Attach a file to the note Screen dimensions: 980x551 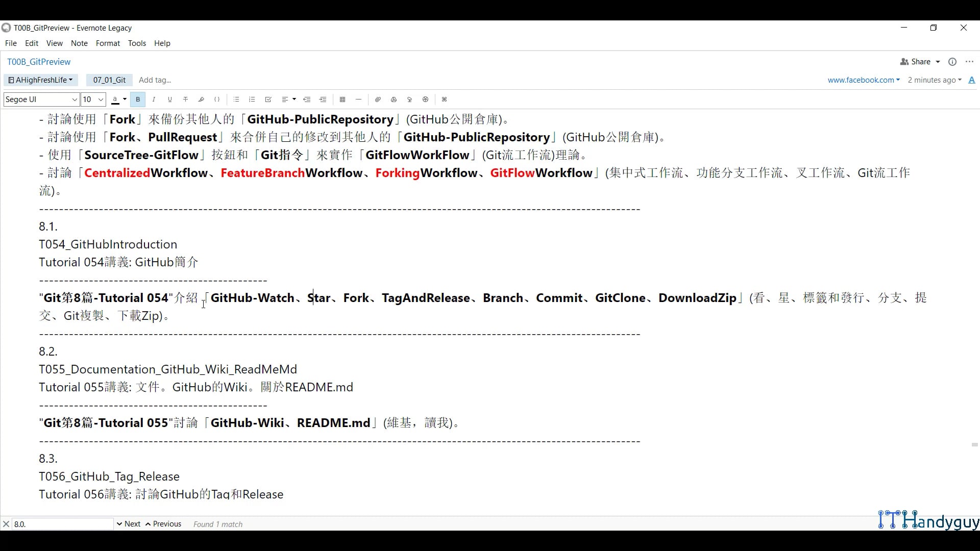(x=378, y=99)
